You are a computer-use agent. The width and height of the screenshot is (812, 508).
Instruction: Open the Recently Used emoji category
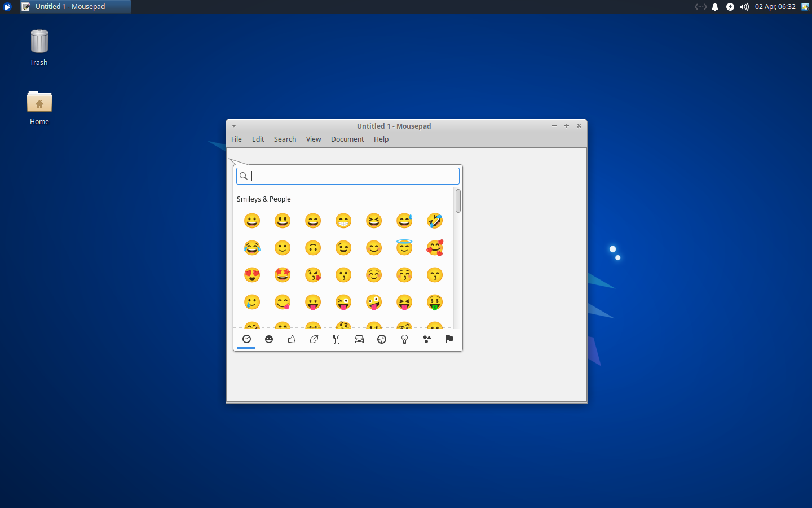[246, 339]
